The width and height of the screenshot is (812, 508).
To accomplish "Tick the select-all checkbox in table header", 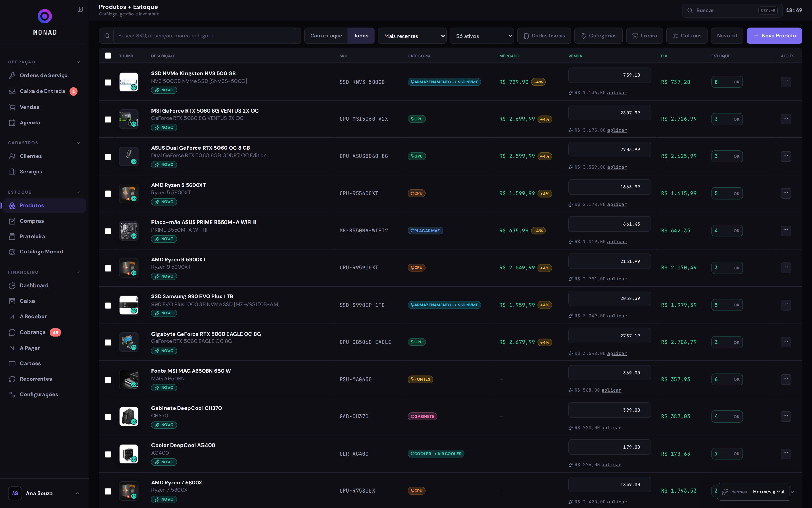I will (x=108, y=56).
